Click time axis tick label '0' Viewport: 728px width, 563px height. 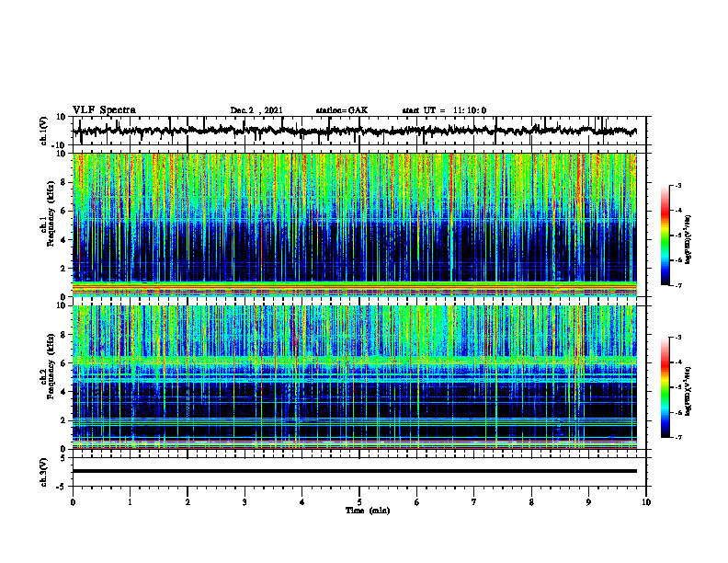pos(73,502)
